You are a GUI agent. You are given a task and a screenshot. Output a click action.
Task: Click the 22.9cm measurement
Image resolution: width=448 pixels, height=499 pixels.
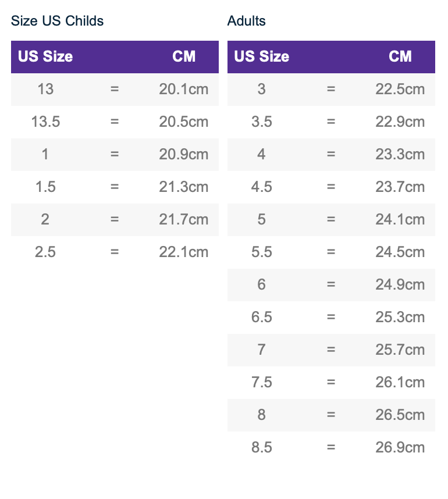click(400, 122)
